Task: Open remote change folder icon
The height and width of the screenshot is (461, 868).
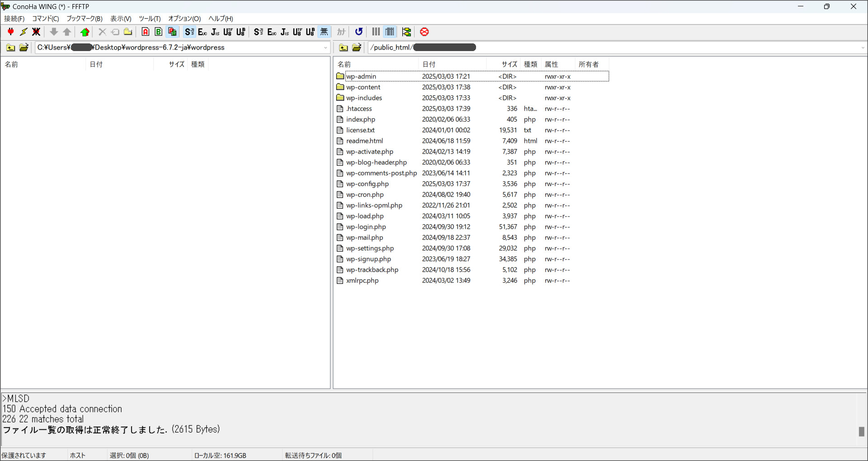Action: 357,47
